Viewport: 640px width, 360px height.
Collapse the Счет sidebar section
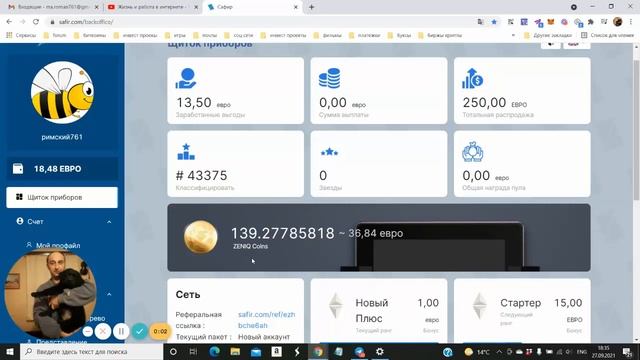(x=109, y=222)
